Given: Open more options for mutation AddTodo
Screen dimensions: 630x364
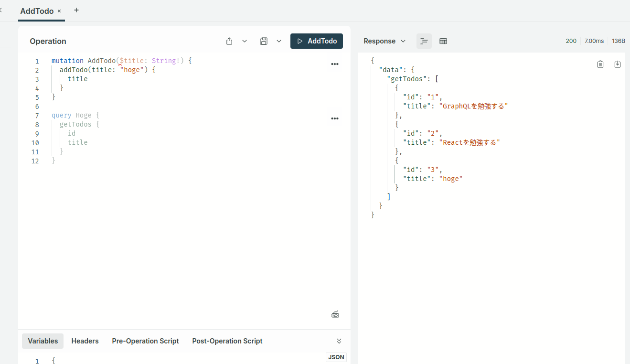Looking at the screenshot, I should pyautogui.click(x=335, y=64).
